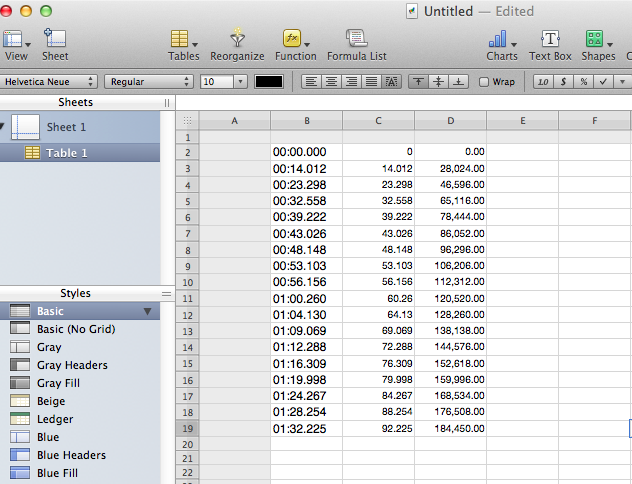Select cell with value 120,520.00

click(x=451, y=299)
